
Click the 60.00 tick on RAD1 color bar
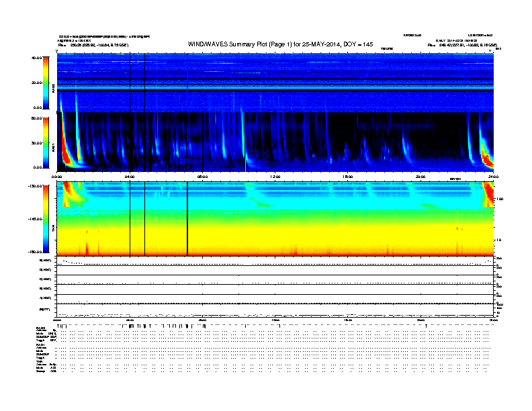click(36, 118)
